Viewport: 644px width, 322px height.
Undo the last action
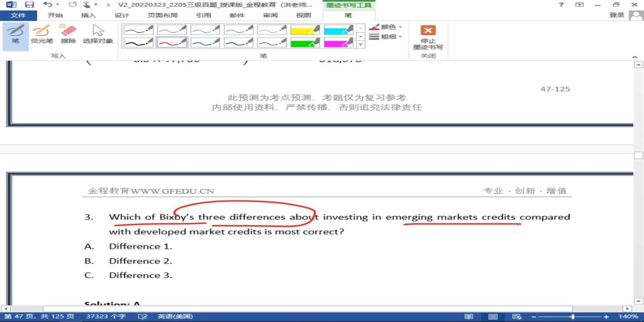47,5
